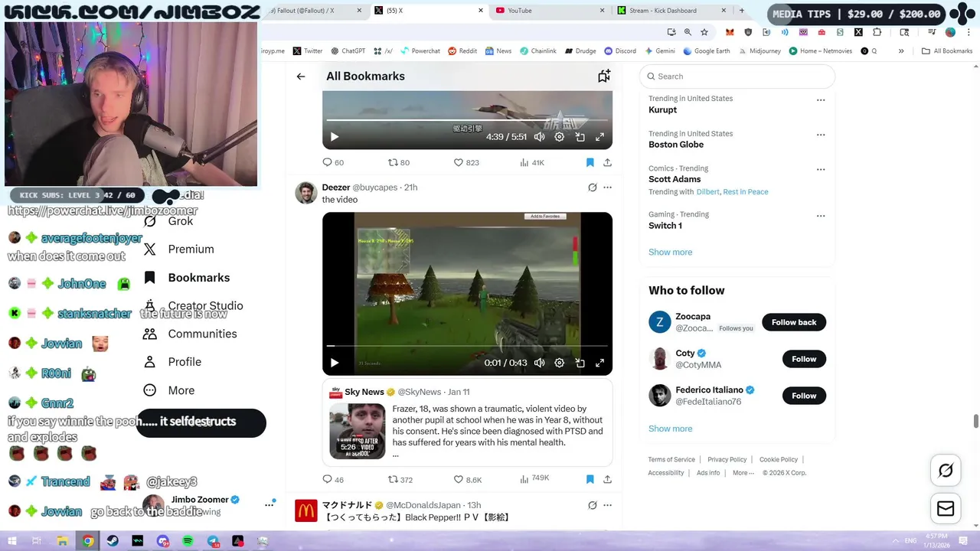This screenshot has width=980, height=551.
Task: Remove bookmark on the post with 823 likes
Action: coord(590,162)
